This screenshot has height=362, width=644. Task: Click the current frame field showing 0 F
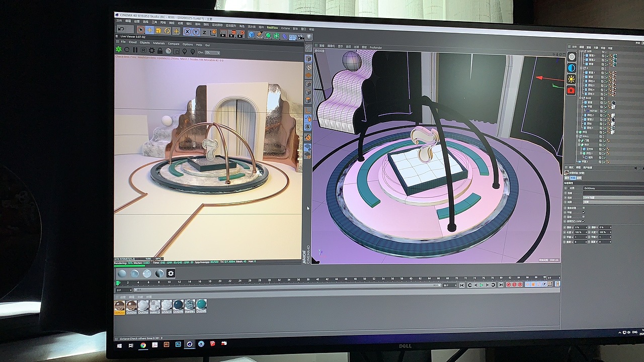coord(123,290)
